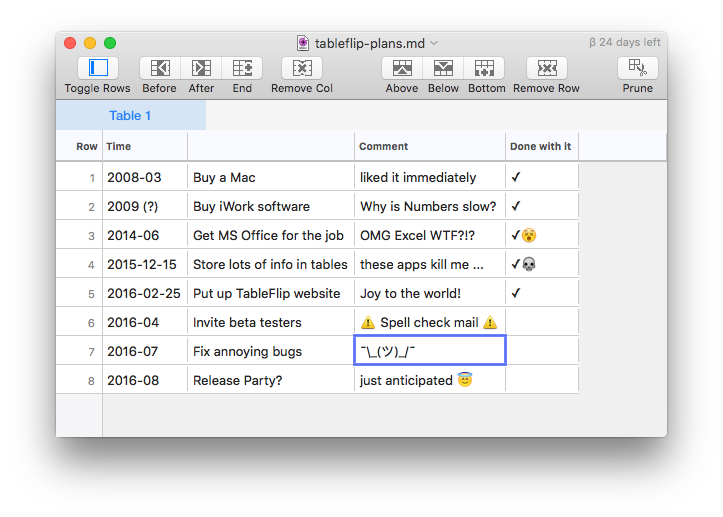Click the Done with it column header
The height and width of the screenshot is (517, 723).
542,146
